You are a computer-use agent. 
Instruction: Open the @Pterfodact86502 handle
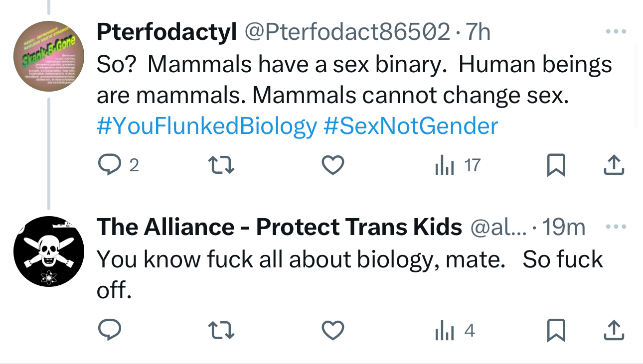(x=346, y=32)
